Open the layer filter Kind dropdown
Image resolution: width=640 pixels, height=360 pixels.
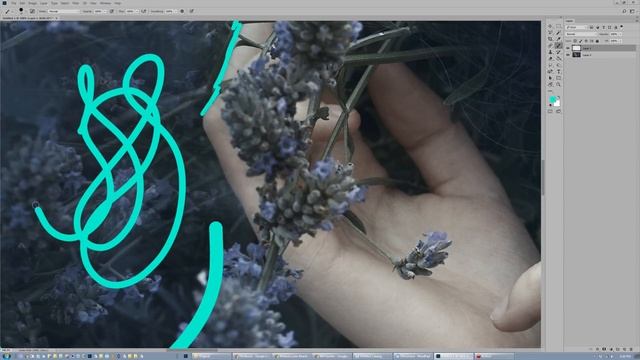tap(576, 27)
